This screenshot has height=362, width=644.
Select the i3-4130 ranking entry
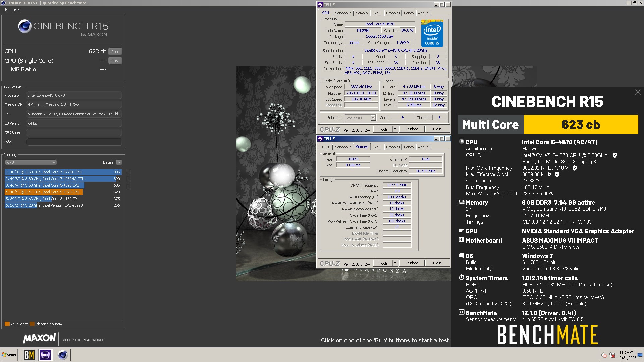[x=63, y=199]
